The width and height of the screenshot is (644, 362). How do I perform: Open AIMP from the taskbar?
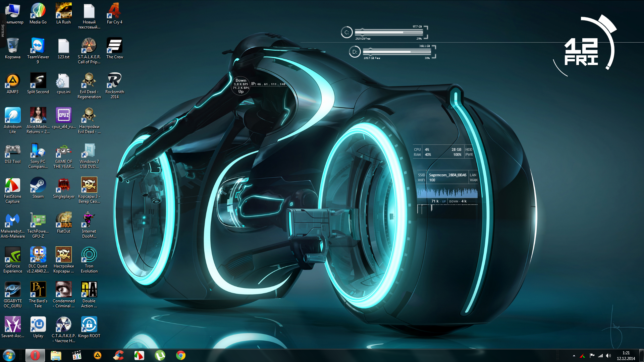98,355
